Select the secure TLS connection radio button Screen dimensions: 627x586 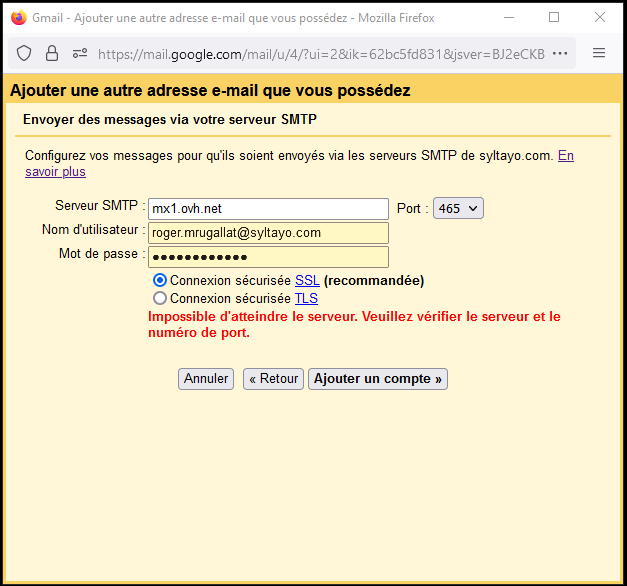[160, 298]
